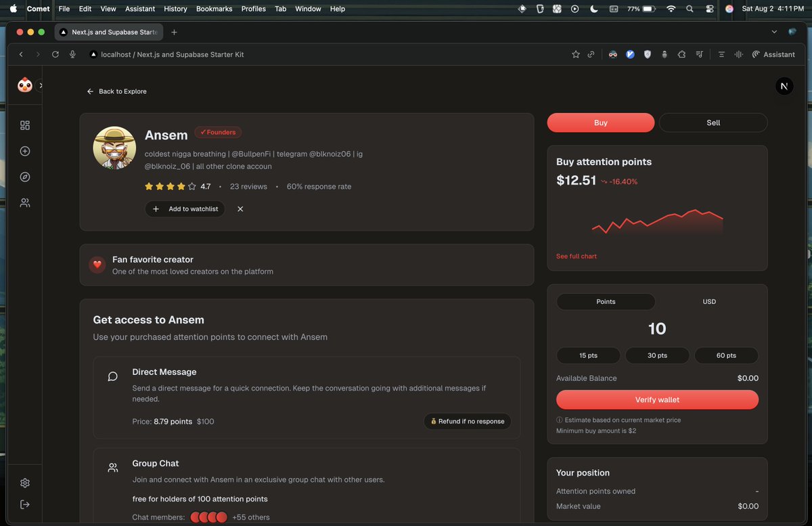This screenshot has width=812, height=526.
Task: Select the Next.js and Supabase browser tab
Action: (108, 32)
